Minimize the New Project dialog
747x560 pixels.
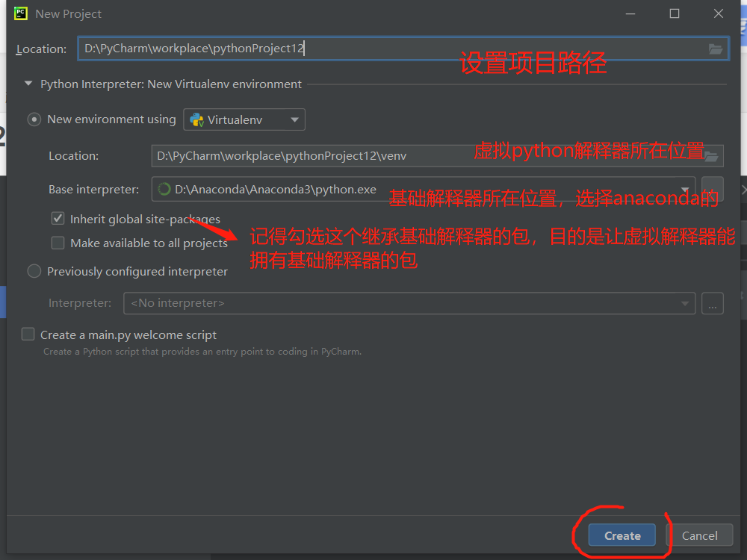tap(630, 13)
